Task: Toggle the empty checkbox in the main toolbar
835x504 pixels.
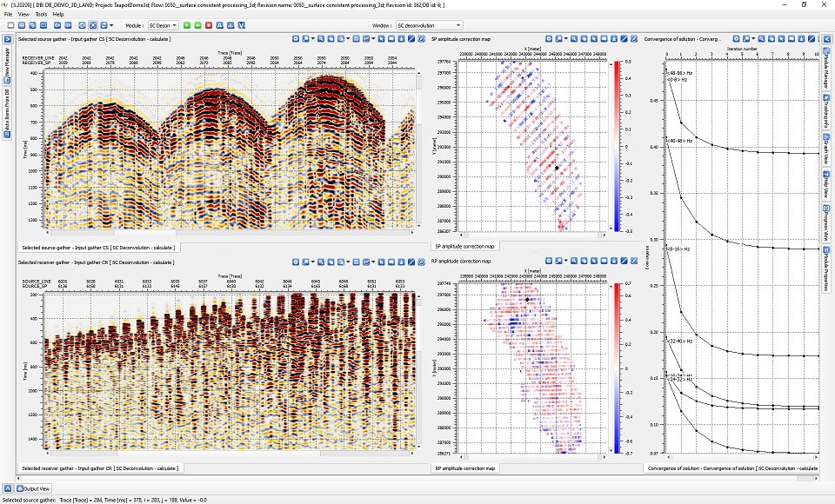Action: (x=10, y=26)
